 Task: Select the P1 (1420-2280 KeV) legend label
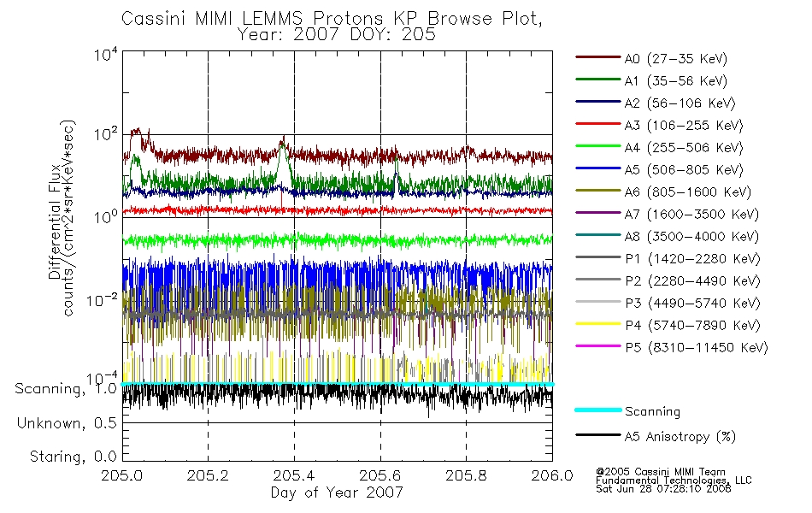tap(692, 259)
